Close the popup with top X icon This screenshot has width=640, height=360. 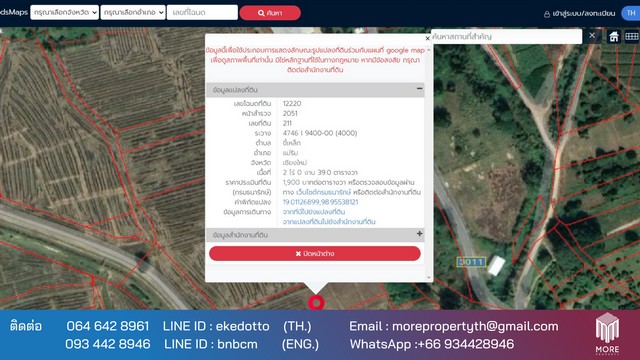[x=427, y=38]
